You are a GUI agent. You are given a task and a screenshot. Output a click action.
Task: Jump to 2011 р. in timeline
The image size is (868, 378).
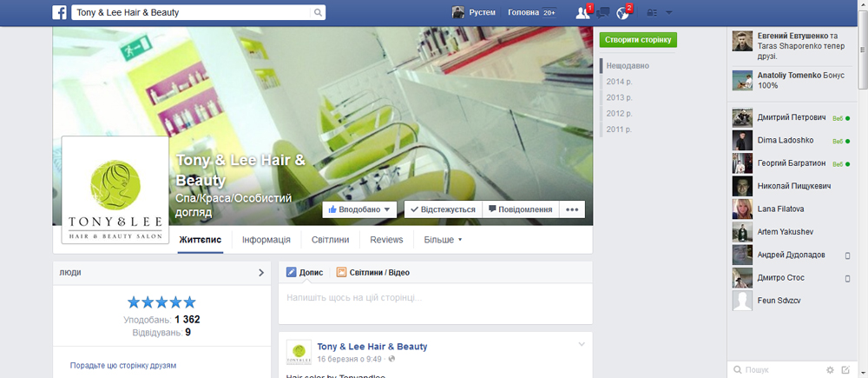619,129
